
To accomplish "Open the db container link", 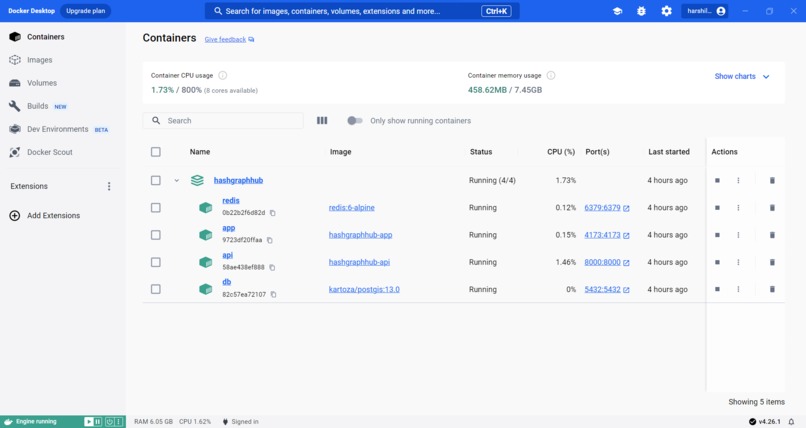I will pyautogui.click(x=227, y=282).
